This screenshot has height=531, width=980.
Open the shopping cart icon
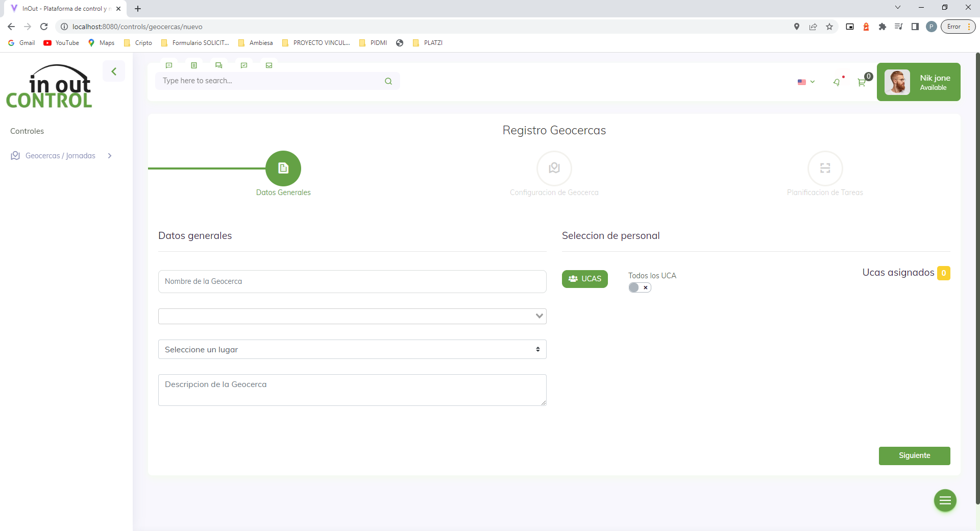(x=862, y=82)
